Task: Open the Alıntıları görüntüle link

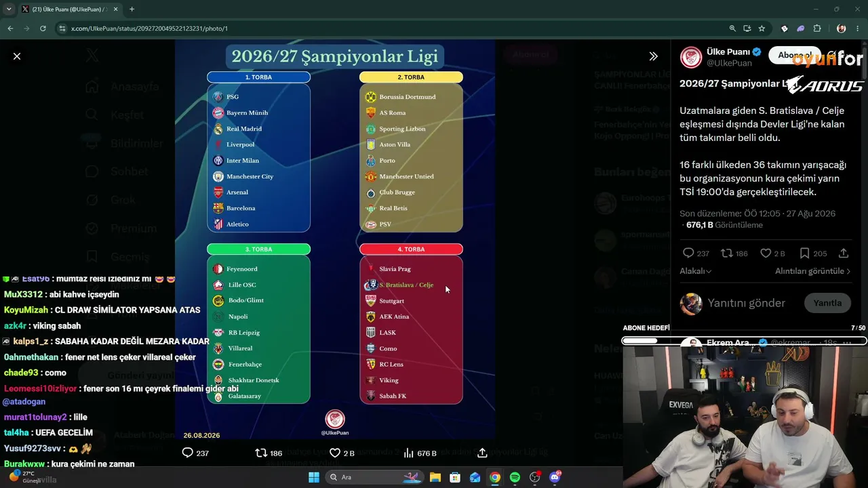Action: point(812,271)
